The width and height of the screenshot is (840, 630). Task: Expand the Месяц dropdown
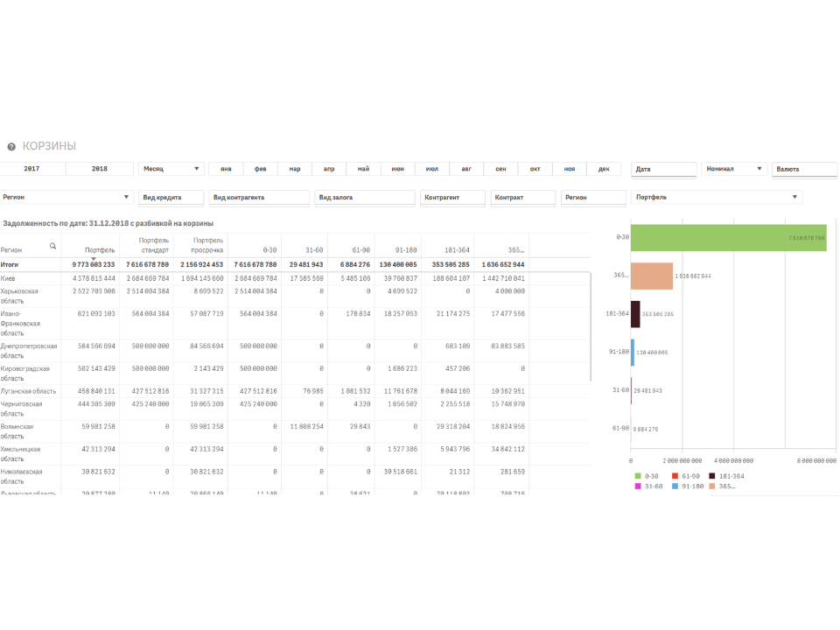(x=171, y=169)
